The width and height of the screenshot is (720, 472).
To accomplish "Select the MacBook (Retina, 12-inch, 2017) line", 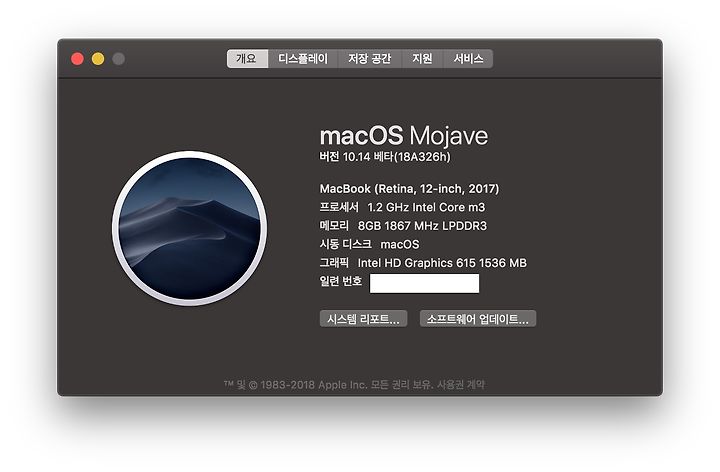I will tap(409, 189).
